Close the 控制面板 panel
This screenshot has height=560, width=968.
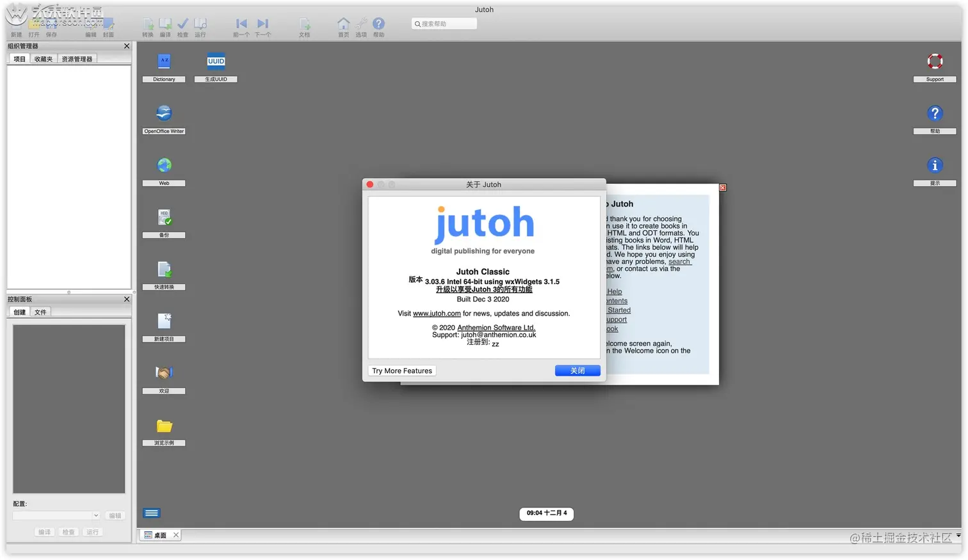[x=127, y=299]
